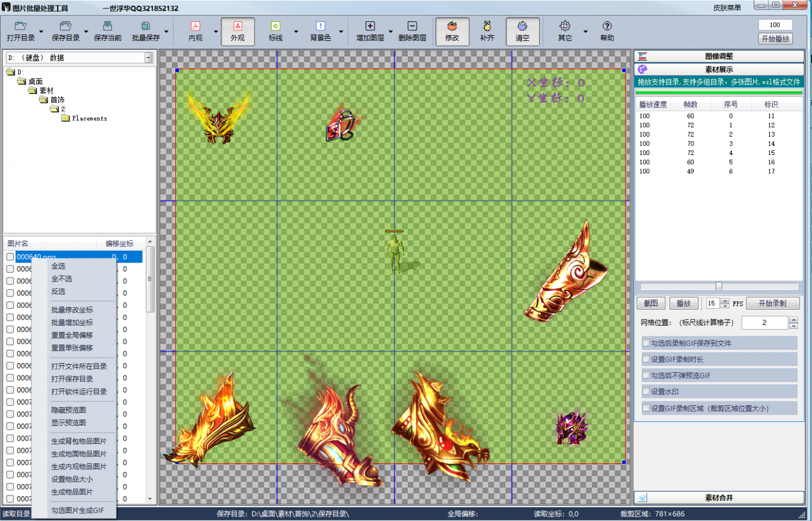This screenshot has width=812, height=521.
Task: Click the 保存目录 toolbar icon
Action: (x=65, y=26)
